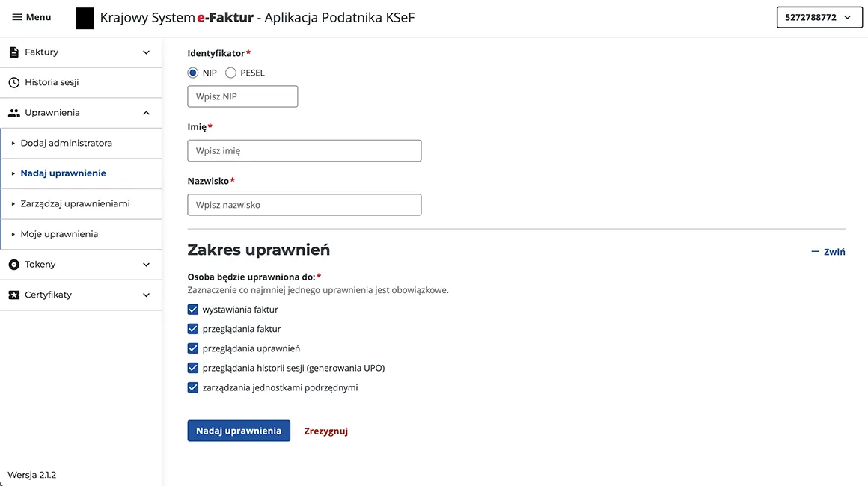Click the Uprawnienia people icon
Screen dimensions: 868x486
coord(13,112)
